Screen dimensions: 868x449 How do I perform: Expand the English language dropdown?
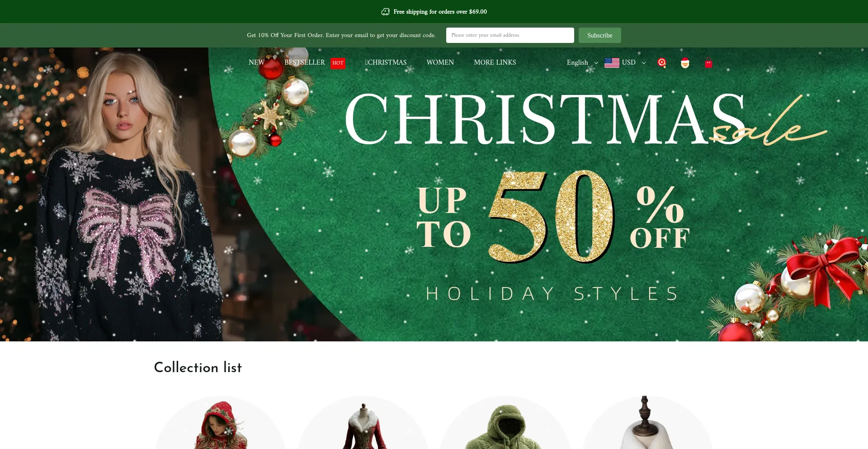tap(582, 62)
